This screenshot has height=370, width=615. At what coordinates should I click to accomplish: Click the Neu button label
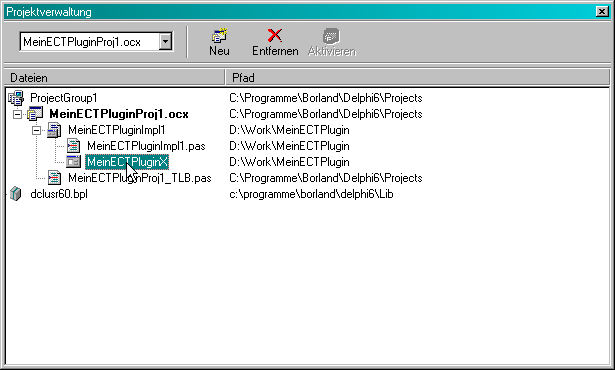point(219,51)
